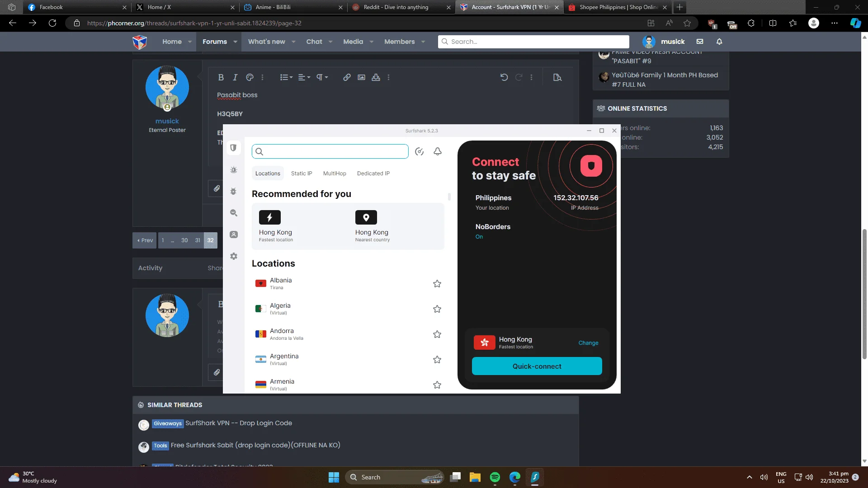The width and height of the screenshot is (868, 488).
Task: Expand the paragraph format dropdown
Action: pyautogui.click(x=322, y=77)
